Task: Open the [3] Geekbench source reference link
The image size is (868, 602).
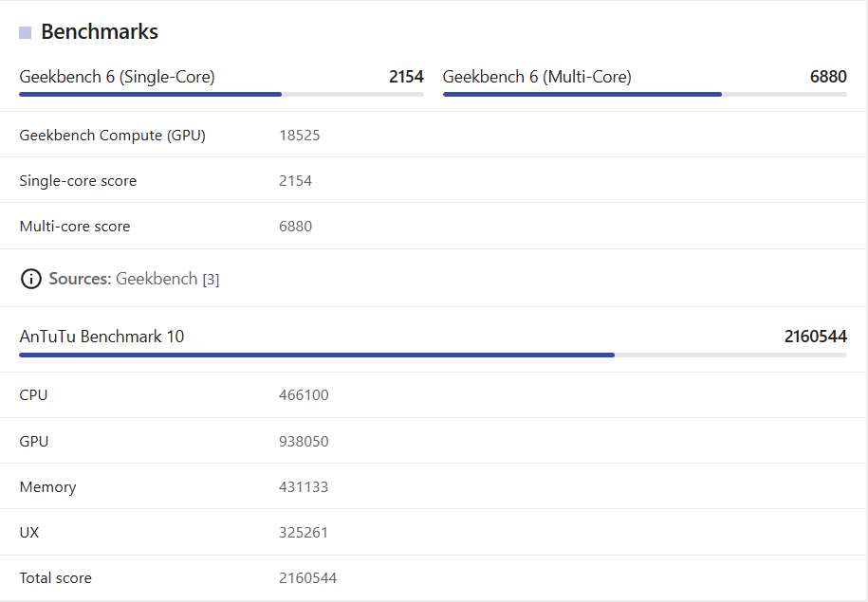Action: [x=211, y=280]
